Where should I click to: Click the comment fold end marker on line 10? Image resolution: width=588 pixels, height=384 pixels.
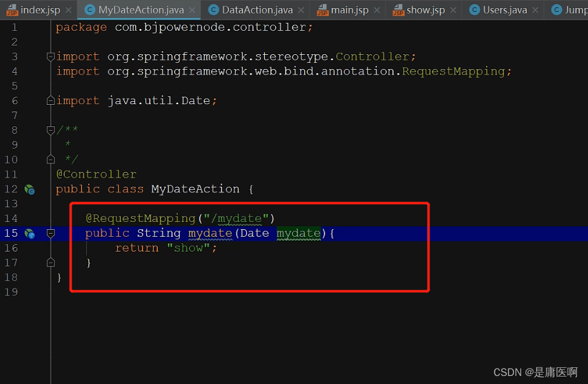click(51, 159)
